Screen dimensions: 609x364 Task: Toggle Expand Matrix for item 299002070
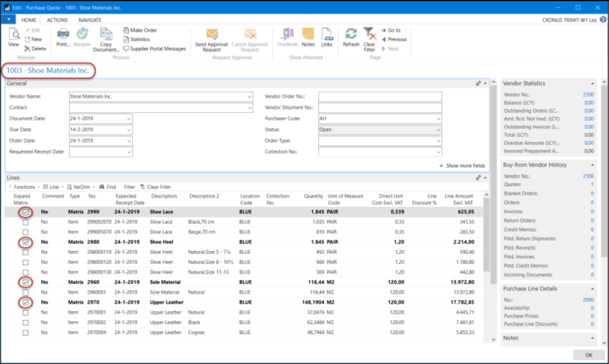(26, 222)
